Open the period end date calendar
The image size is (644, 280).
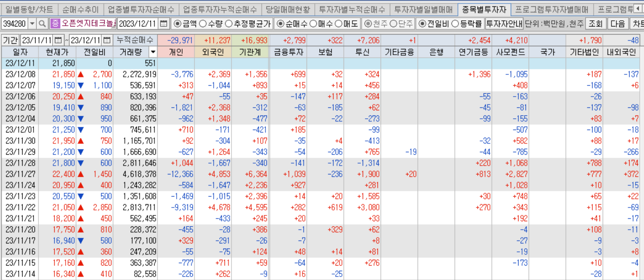107,40
